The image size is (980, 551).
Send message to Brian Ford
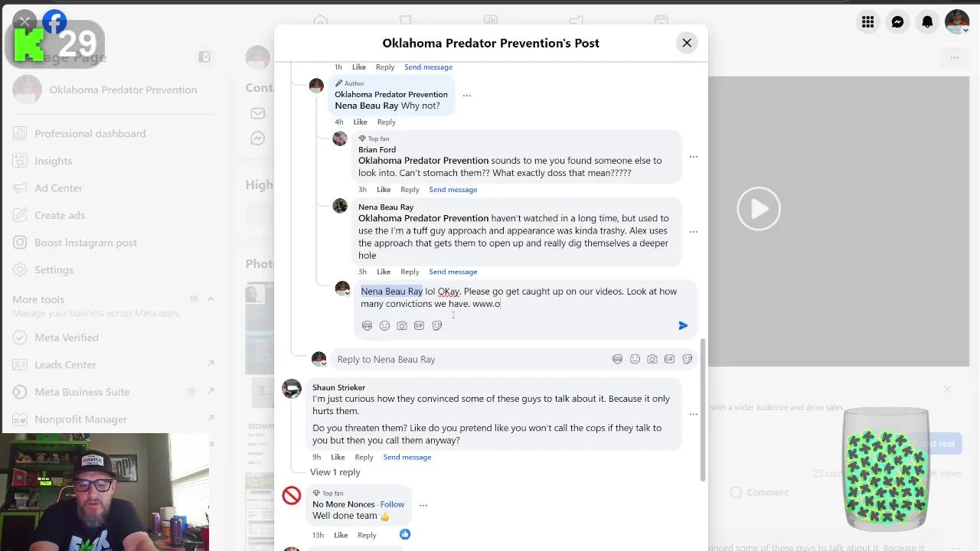(452, 190)
